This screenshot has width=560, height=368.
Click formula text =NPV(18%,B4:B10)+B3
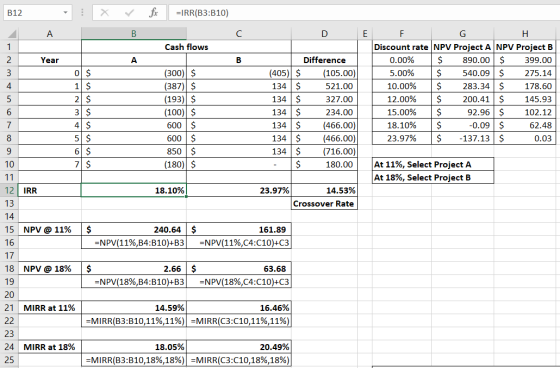pyautogui.click(x=139, y=282)
